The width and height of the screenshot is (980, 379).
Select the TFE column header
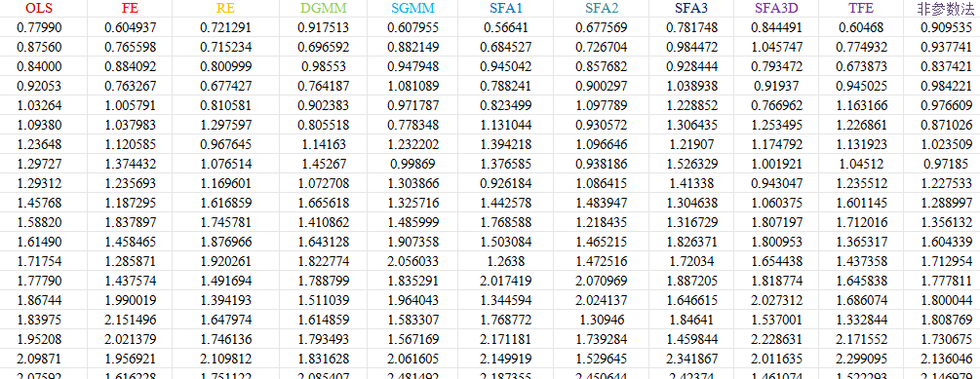pos(861,9)
